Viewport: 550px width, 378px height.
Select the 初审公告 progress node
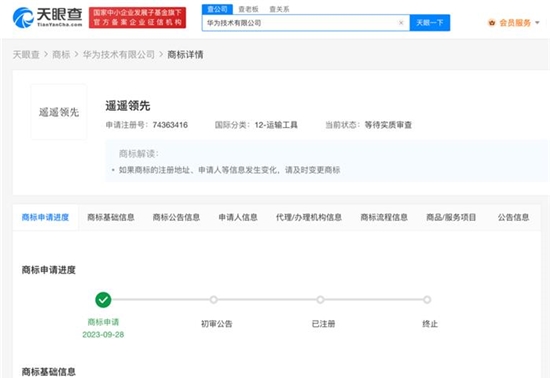(214, 300)
